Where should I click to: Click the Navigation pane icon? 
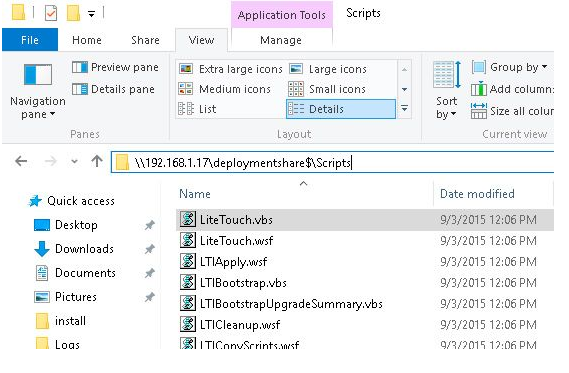coord(38,74)
